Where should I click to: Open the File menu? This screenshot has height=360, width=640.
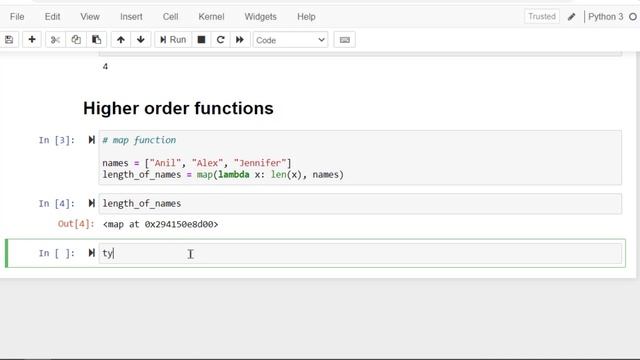pos(17,17)
